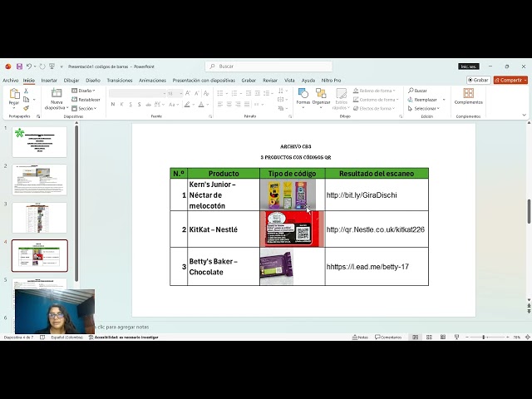Increase font size with the larger A icon
This screenshot has width=532, height=399.
pyautogui.click(x=188, y=93)
